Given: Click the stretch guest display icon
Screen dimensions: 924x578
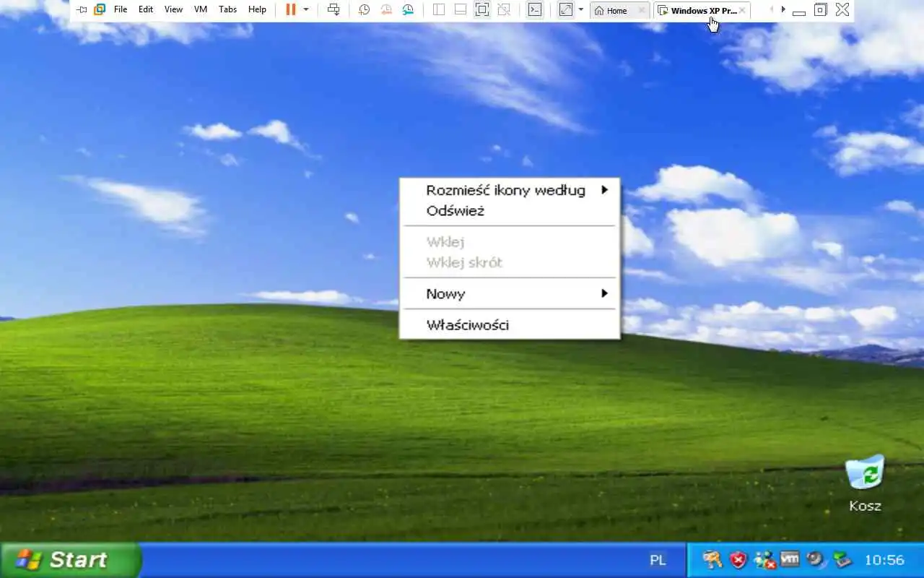Looking at the screenshot, I should click(x=566, y=10).
